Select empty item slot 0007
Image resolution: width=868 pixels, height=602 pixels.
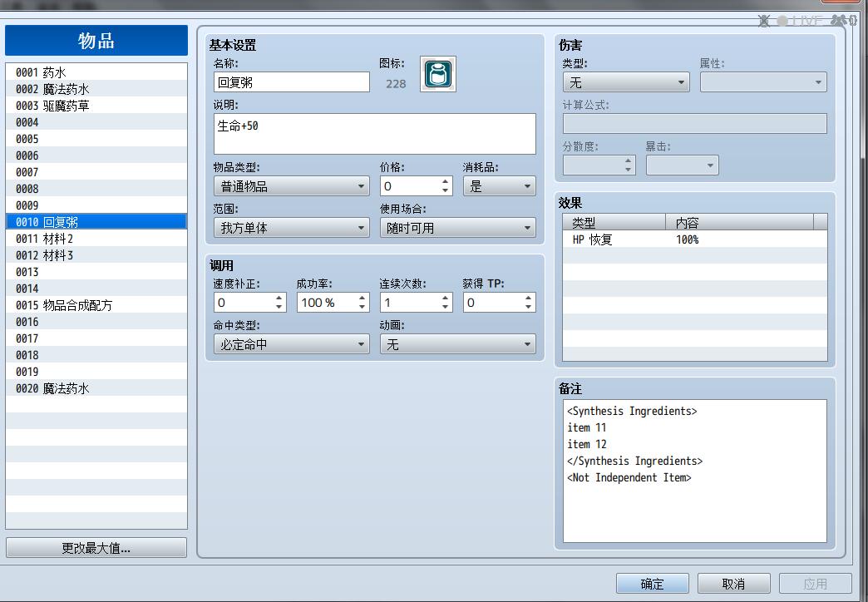(96, 171)
